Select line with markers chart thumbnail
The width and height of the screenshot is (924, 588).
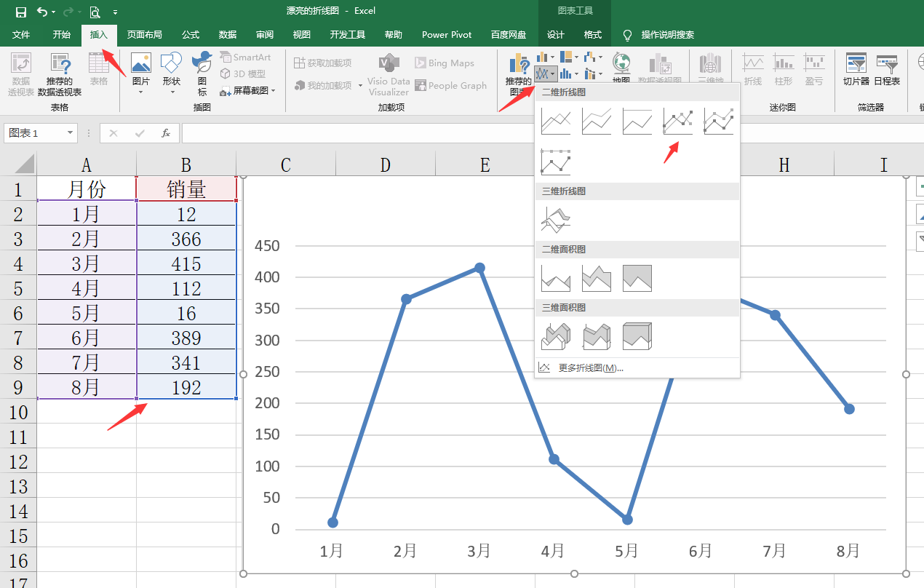pyautogui.click(x=678, y=121)
